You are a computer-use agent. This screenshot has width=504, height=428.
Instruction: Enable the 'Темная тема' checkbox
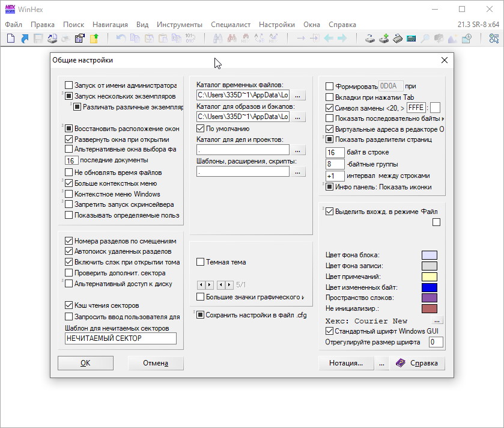point(200,261)
